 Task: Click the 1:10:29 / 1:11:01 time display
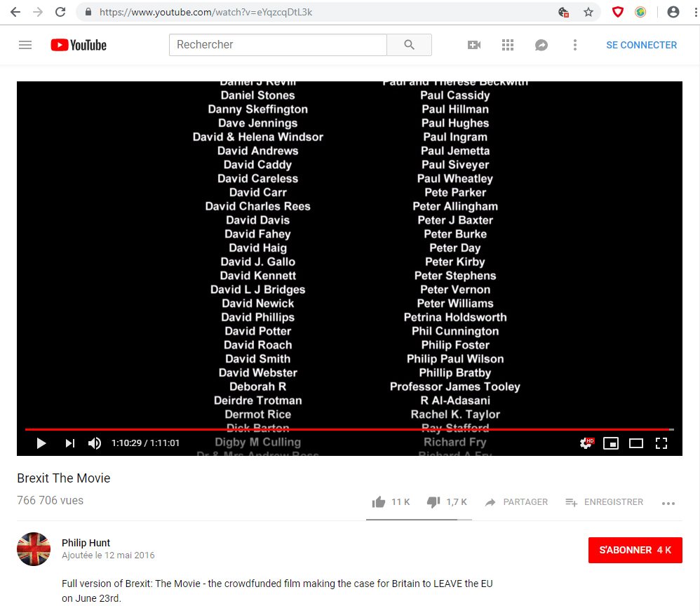[145, 443]
